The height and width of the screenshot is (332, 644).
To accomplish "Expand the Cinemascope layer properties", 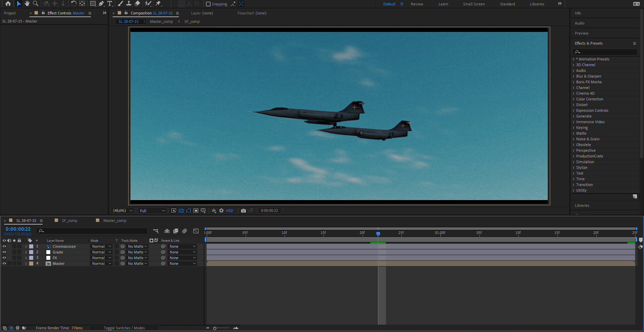I will pos(26,246).
